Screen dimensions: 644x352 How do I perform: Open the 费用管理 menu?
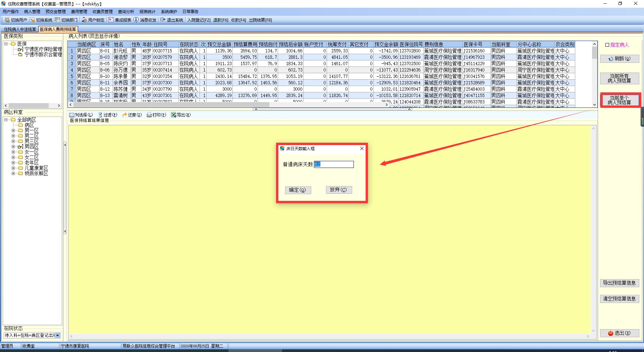79,12
